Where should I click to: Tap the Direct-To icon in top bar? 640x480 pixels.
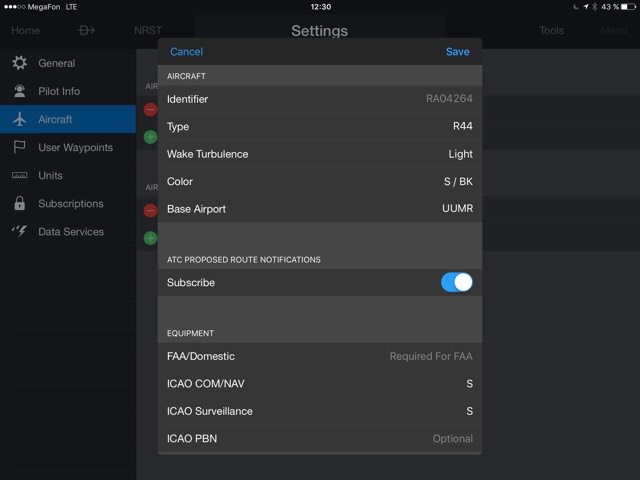tap(87, 30)
